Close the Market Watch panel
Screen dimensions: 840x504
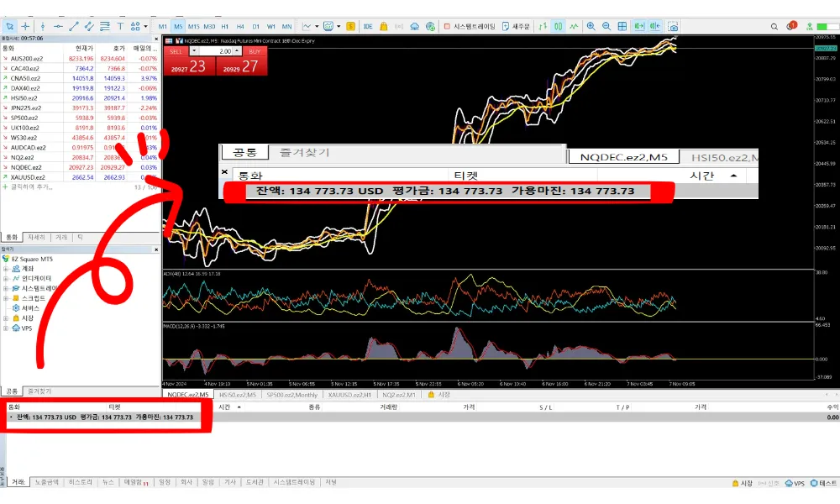coord(156,39)
